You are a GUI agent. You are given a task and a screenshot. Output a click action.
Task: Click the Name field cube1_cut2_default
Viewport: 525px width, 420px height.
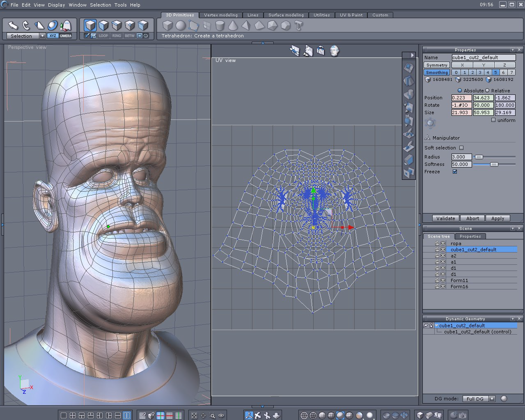click(484, 57)
